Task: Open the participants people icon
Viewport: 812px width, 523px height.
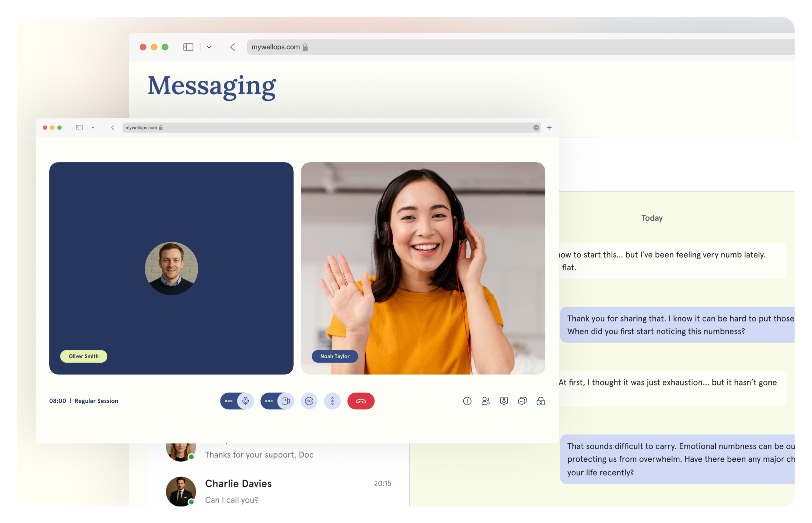Action: [485, 401]
